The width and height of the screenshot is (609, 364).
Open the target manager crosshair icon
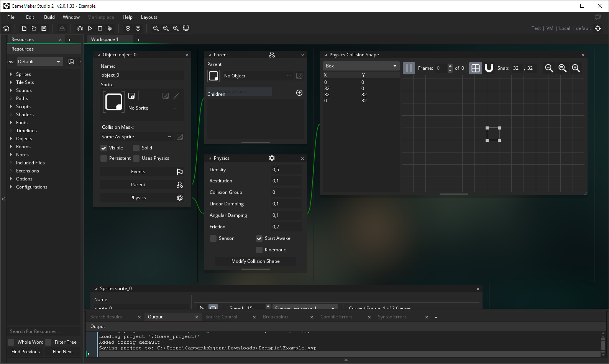pos(598,28)
